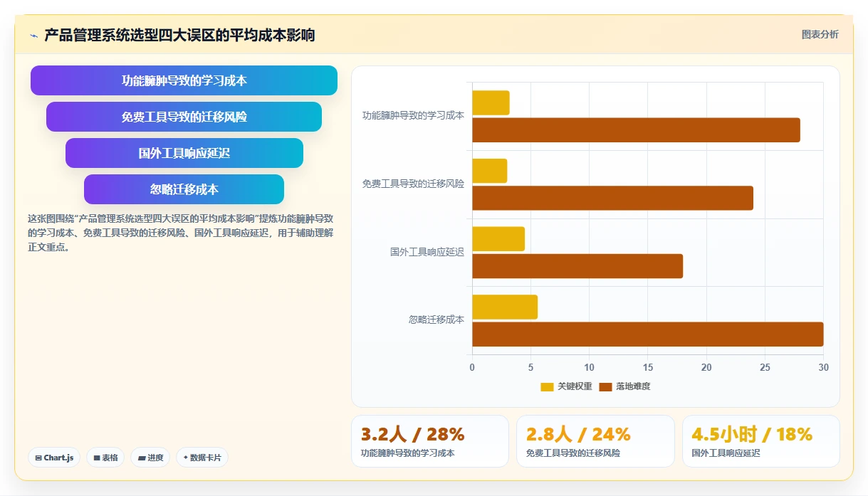Click the brown bar for 功能臃肿导致的学习成本
868x496 pixels.
[x=636, y=130]
